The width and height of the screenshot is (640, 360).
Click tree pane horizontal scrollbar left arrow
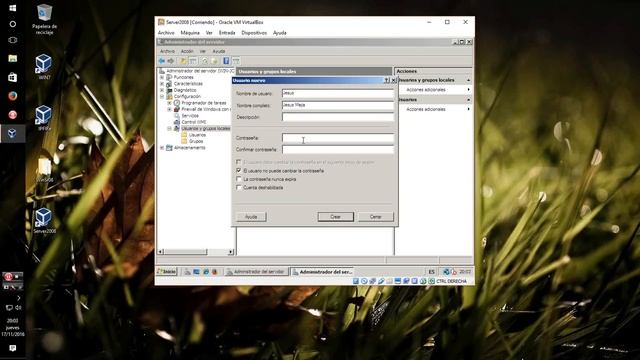coord(160,252)
